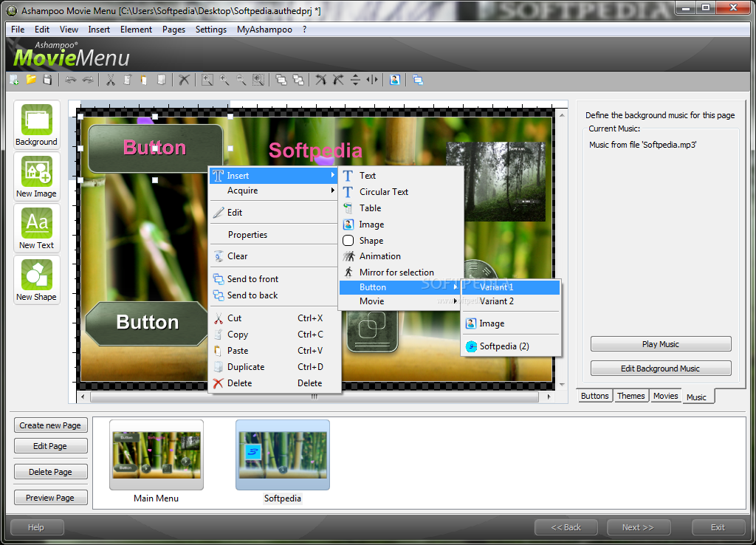Click the flip vertical toolbar icon
The height and width of the screenshot is (545, 756).
pos(355,80)
